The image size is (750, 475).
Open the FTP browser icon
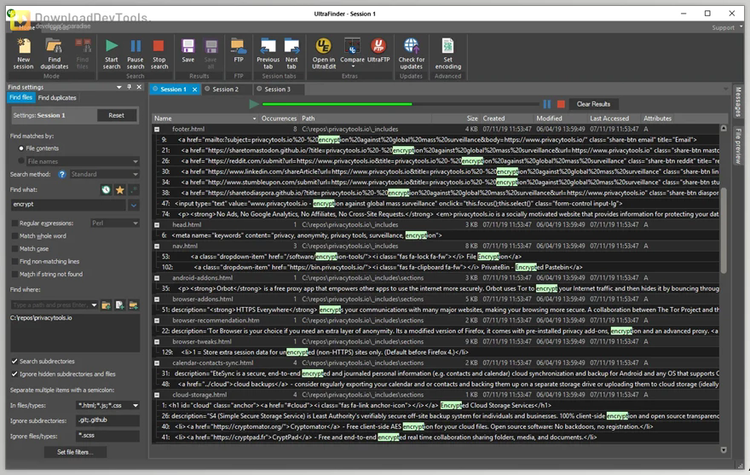click(x=238, y=50)
